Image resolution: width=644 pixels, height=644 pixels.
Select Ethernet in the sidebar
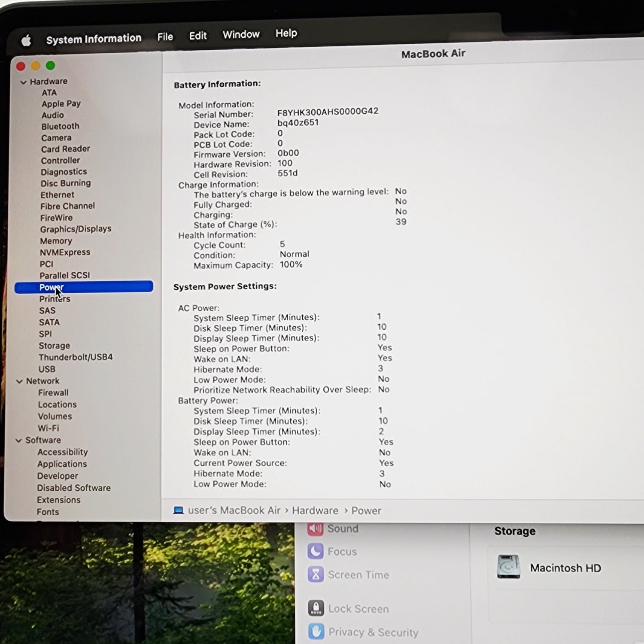coord(57,195)
